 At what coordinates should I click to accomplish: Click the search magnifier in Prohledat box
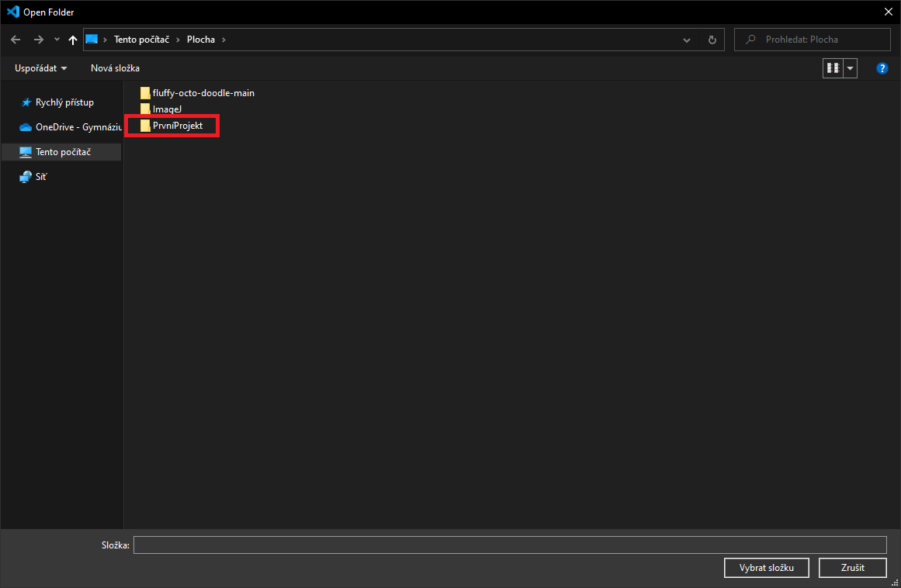tap(750, 39)
